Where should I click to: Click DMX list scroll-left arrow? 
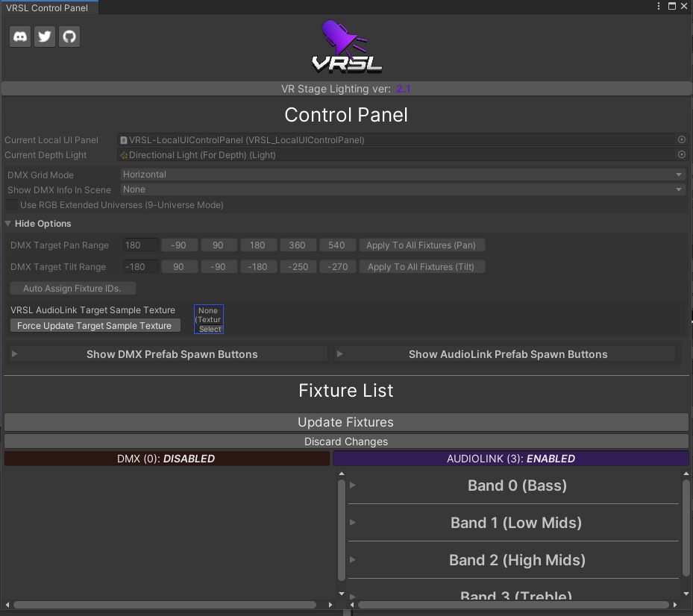click(x=7, y=605)
